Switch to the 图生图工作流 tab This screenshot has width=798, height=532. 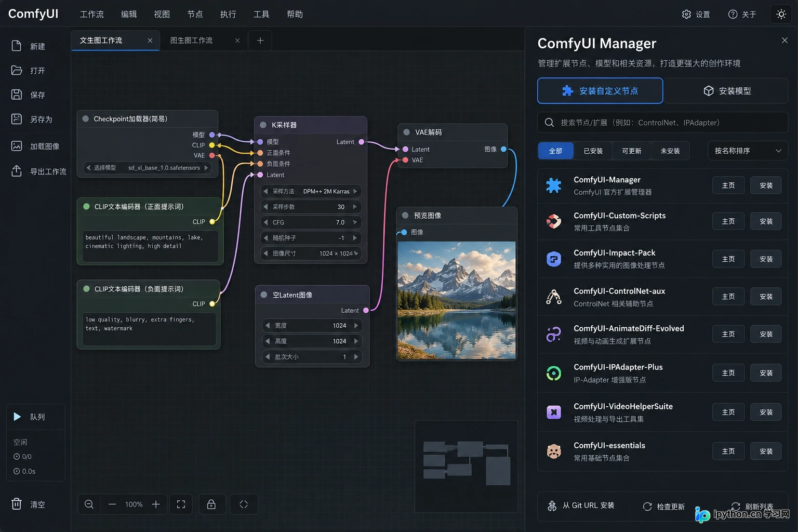[x=192, y=41]
